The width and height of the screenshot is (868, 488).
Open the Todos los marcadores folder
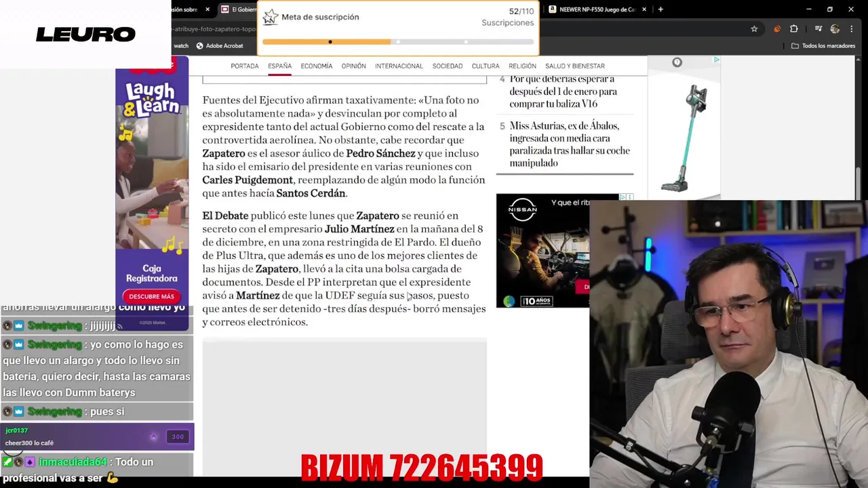823,46
